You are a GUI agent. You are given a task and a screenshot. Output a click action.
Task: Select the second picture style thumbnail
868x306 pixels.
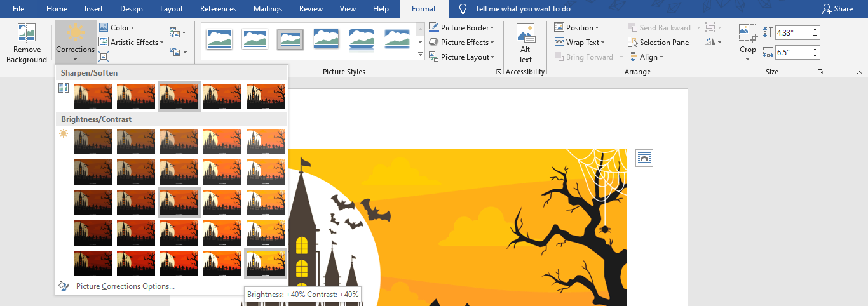pyautogui.click(x=255, y=40)
